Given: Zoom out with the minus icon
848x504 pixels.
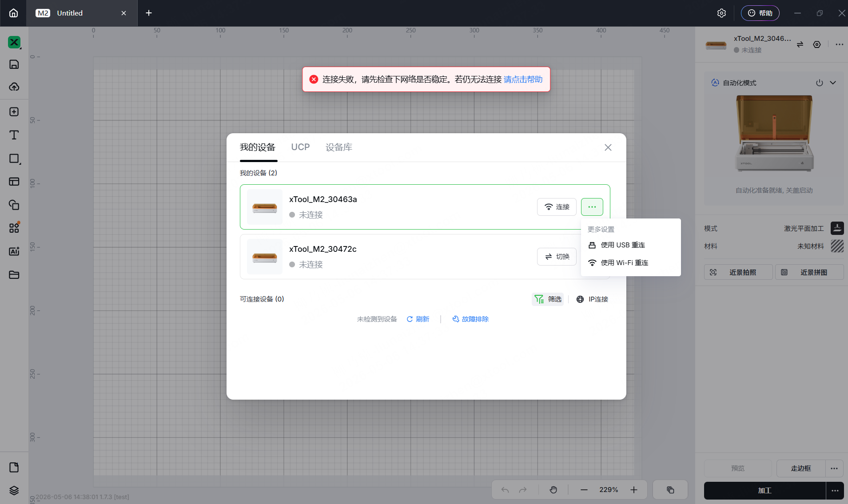Looking at the screenshot, I should coord(584,490).
